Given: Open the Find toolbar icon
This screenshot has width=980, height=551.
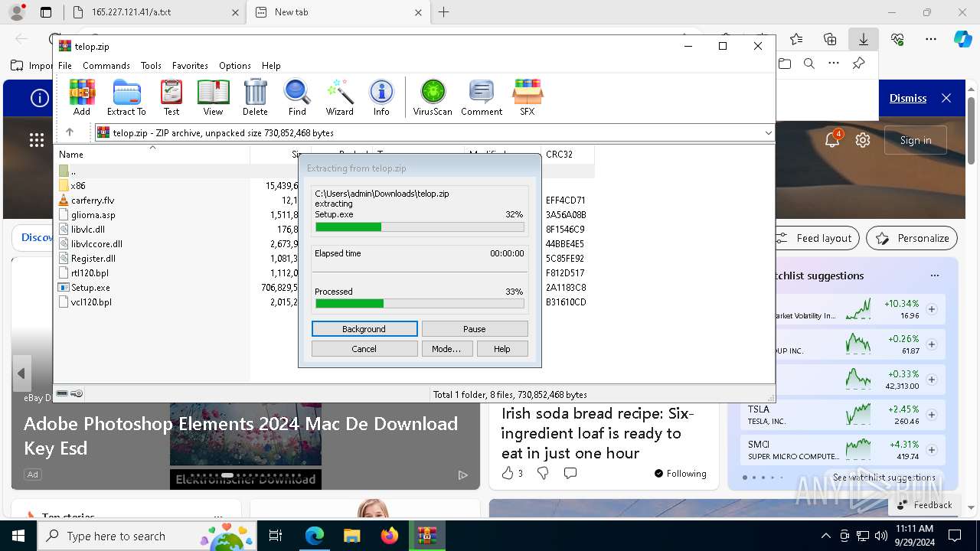Looking at the screenshot, I should (x=297, y=97).
